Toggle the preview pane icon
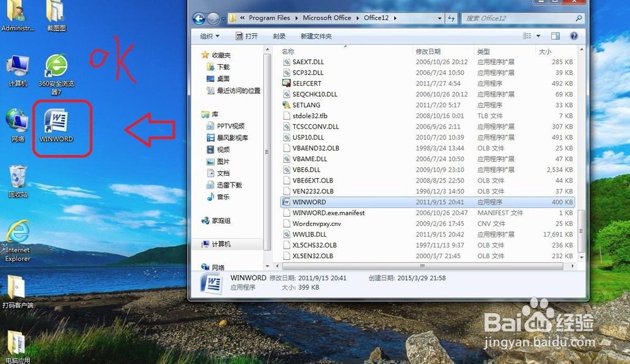 (556, 36)
